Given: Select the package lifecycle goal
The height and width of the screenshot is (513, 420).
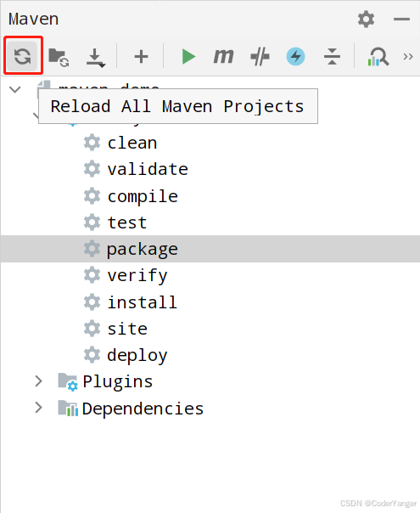Looking at the screenshot, I should click(x=210, y=249).
